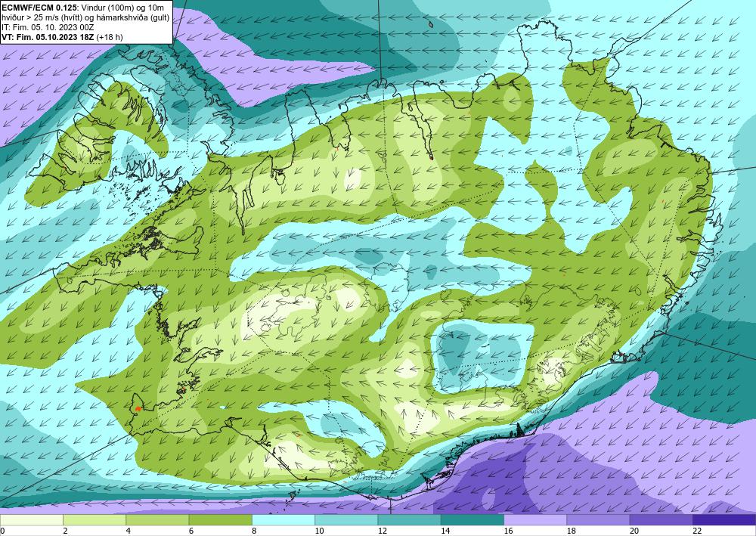
Task: Click the 'IT: Fim. 05. 10. 2023 00Z' line
Action: 48,27
